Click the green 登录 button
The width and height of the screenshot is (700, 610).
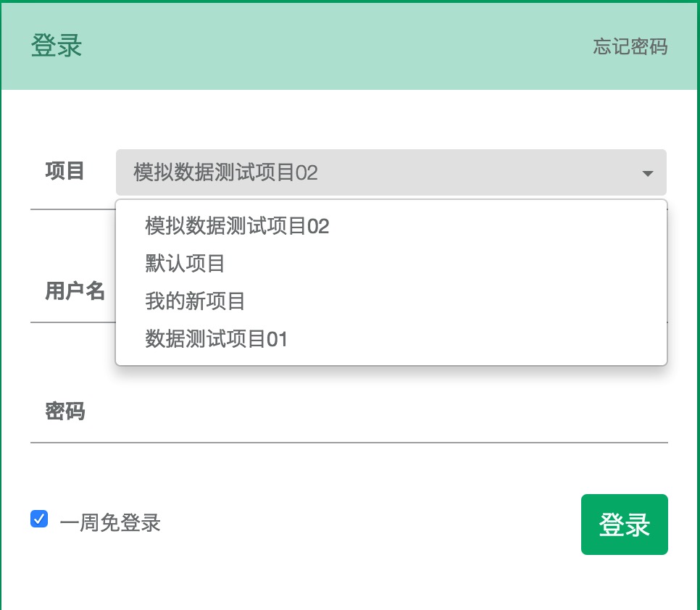(624, 525)
